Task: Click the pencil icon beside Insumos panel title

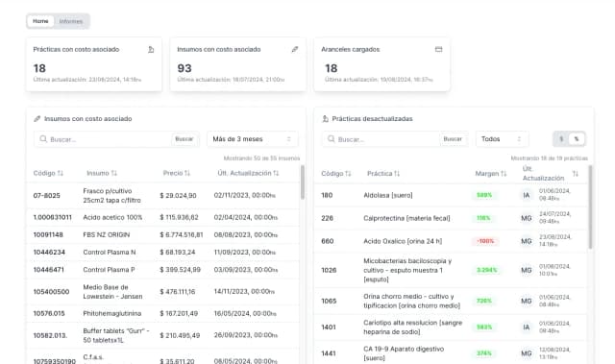Action: (37, 119)
